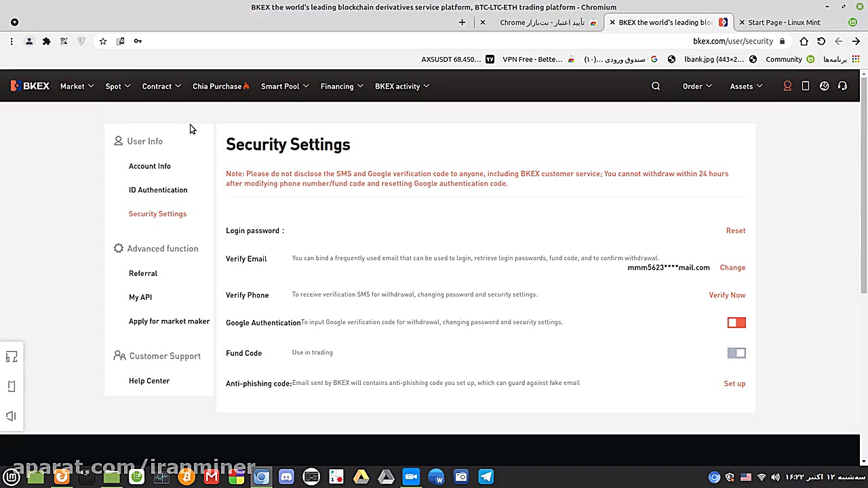Open Apply for market maker
Viewport: 868px width, 488px height.
click(170, 321)
